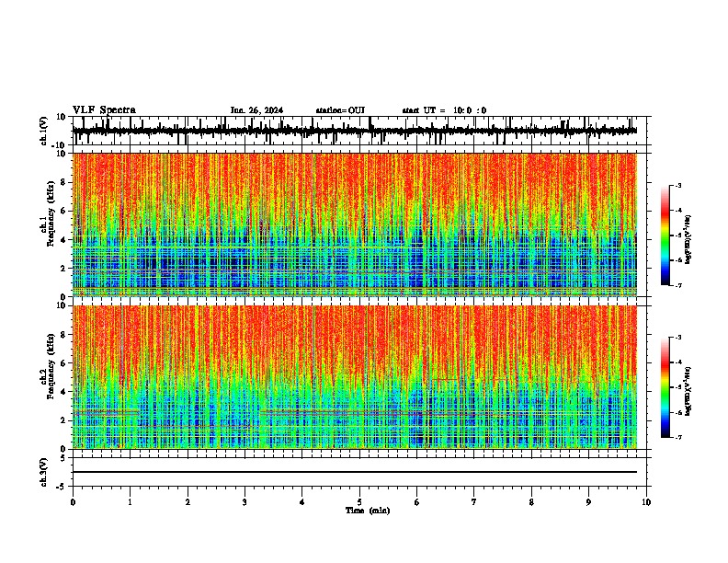This screenshot has height=563, width=728.
Task: Click the ch.2 "Frequency (kHz)" axis label
Action: [51, 366]
